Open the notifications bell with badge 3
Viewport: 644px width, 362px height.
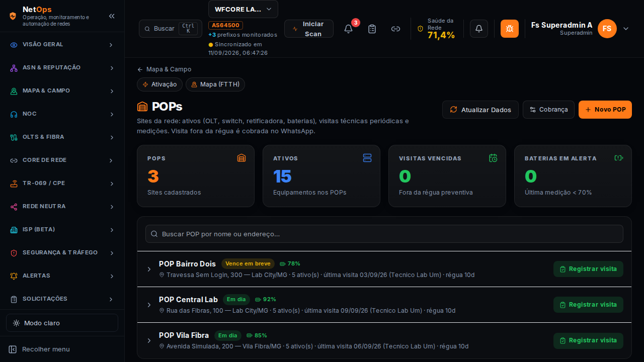348,29
